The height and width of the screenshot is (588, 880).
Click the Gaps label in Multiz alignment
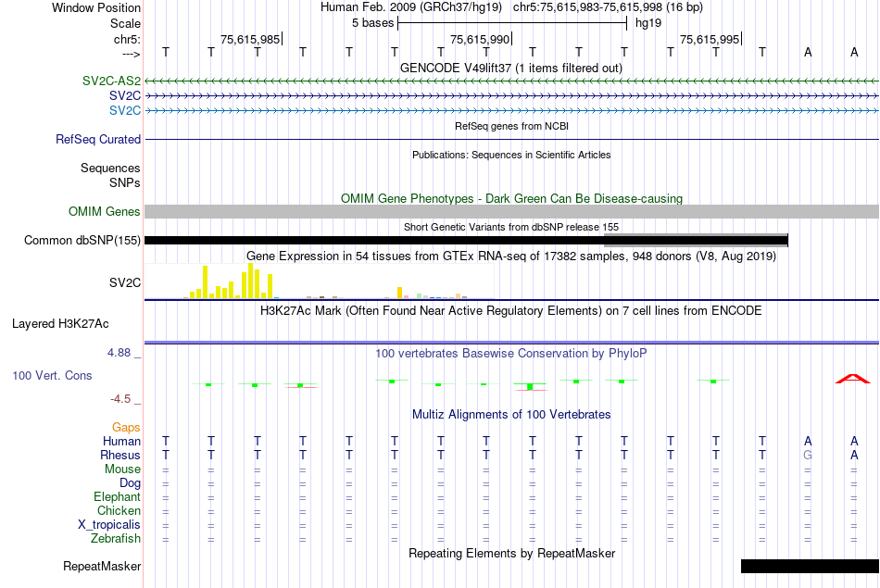tap(126, 428)
